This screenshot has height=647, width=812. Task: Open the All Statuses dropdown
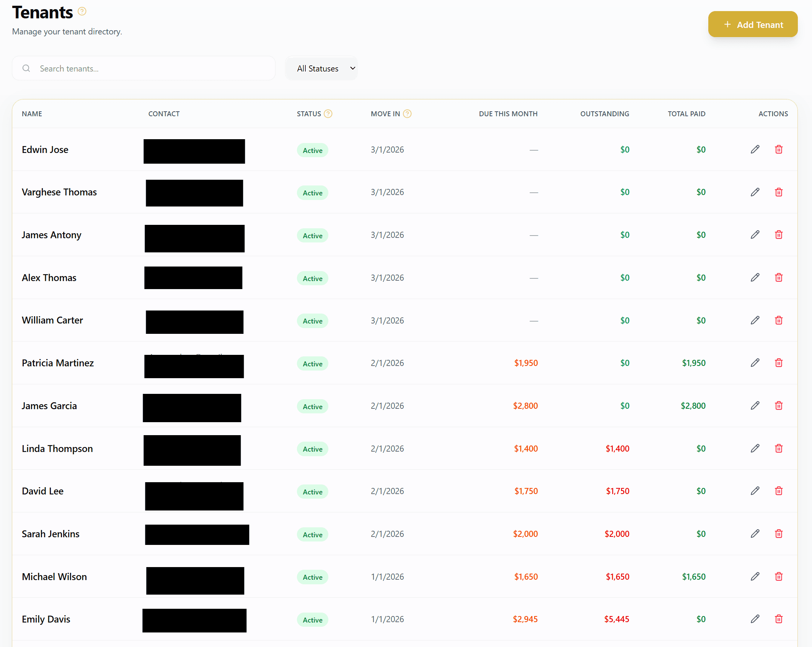point(321,68)
